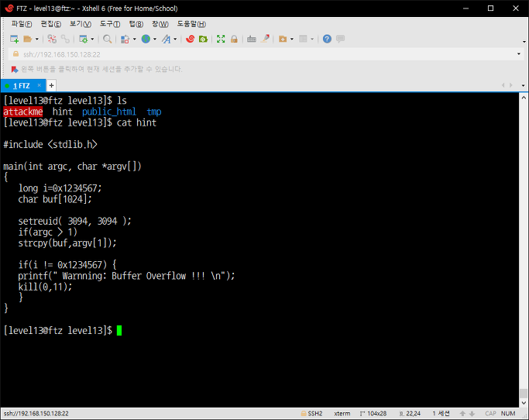The height and width of the screenshot is (420, 529).
Task: Expand the Font dropdown arrow
Action: coord(175,40)
